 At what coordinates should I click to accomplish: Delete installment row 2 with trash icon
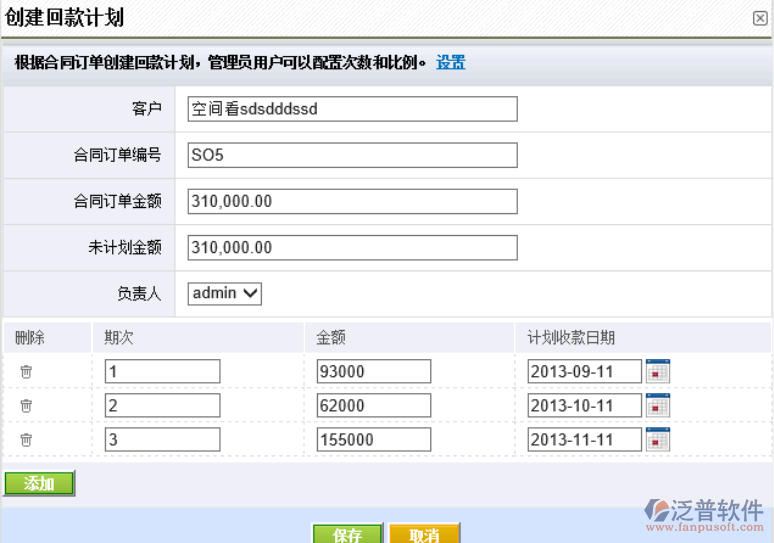[x=26, y=406]
